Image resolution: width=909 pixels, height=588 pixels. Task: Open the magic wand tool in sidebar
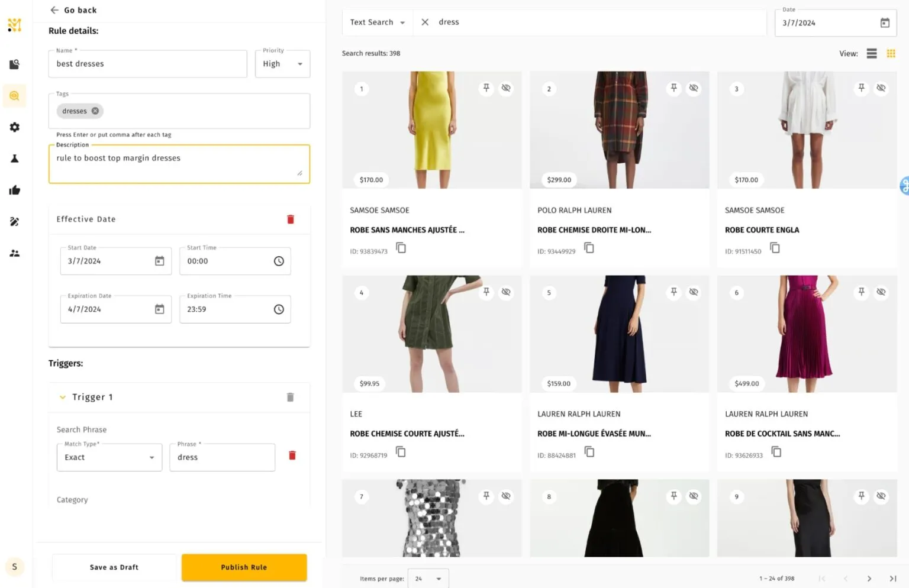pos(14,221)
